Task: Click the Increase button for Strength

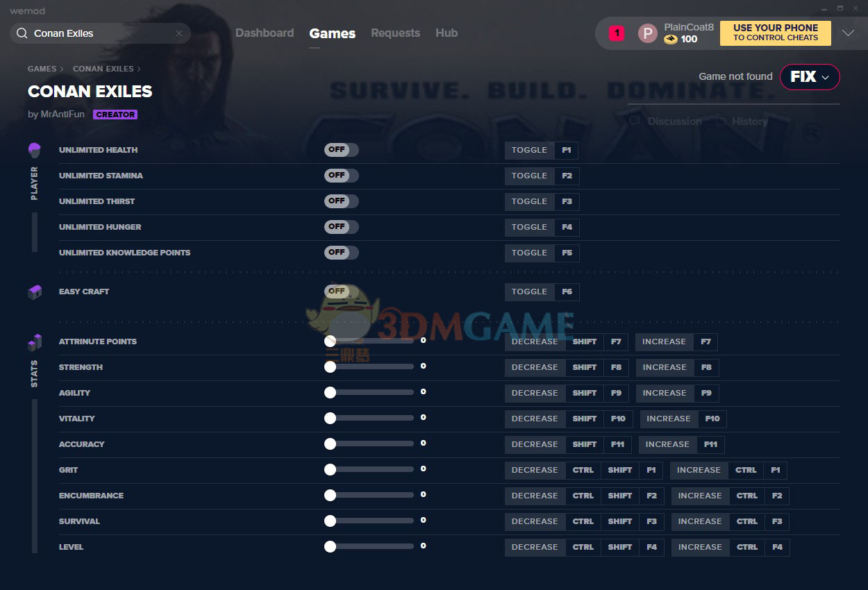Action: tap(664, 367)
